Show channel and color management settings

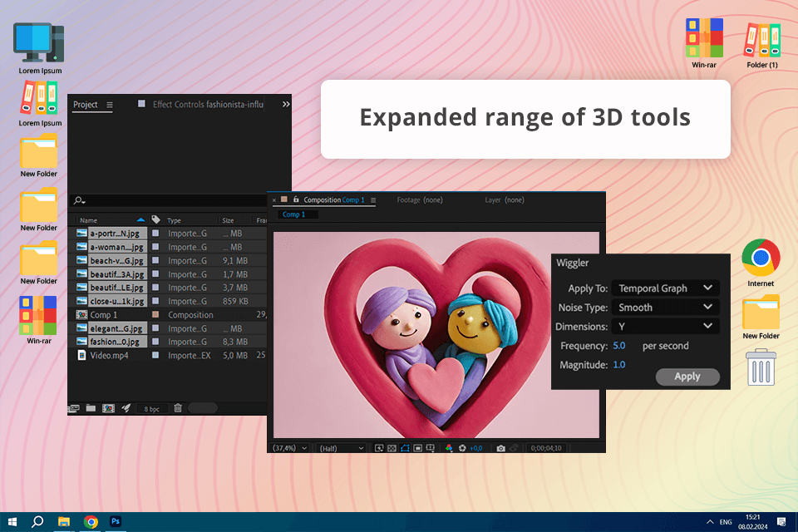tap(449, 448)
